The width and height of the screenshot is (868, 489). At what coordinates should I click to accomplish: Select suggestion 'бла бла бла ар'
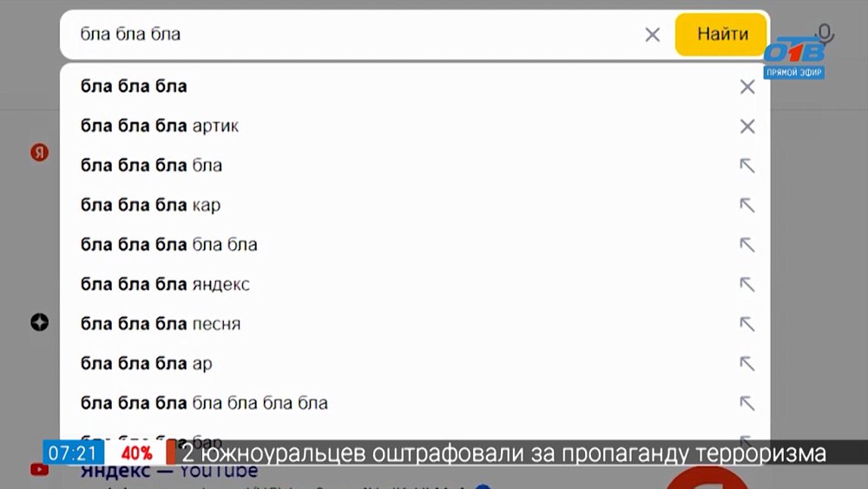(x=414, y=363)
